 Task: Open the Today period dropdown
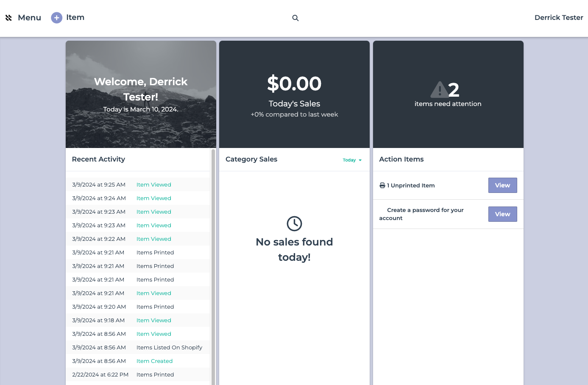[352, 160]
